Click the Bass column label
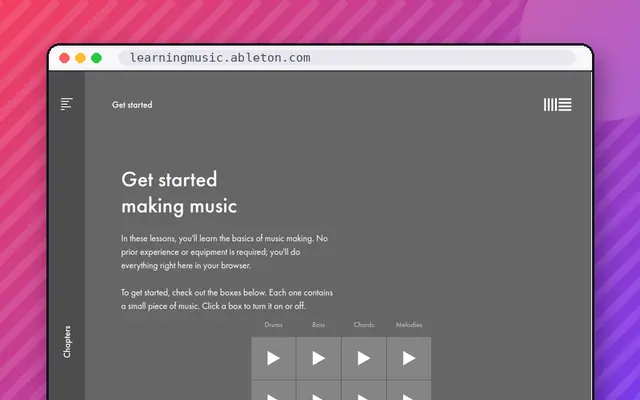 [x=319, y=325]
